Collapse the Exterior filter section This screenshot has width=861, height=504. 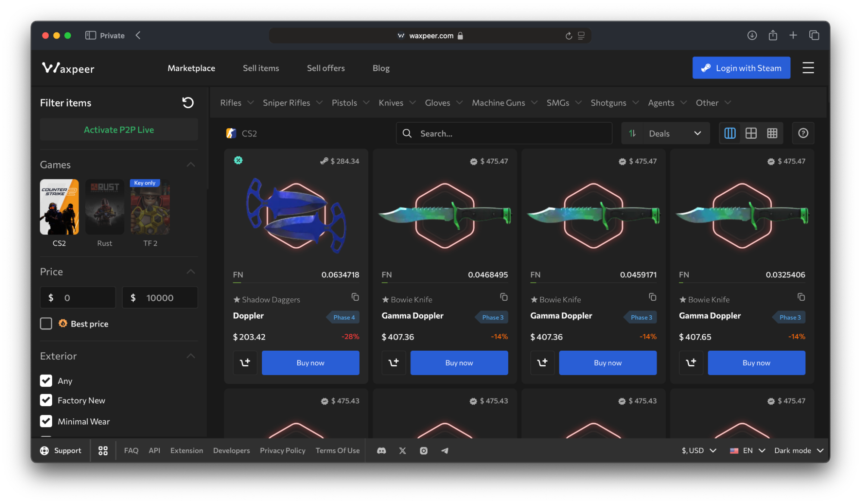coord(191,356)
